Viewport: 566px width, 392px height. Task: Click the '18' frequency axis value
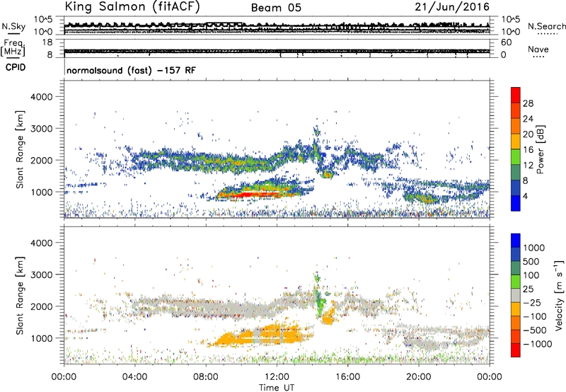point(47,42)
